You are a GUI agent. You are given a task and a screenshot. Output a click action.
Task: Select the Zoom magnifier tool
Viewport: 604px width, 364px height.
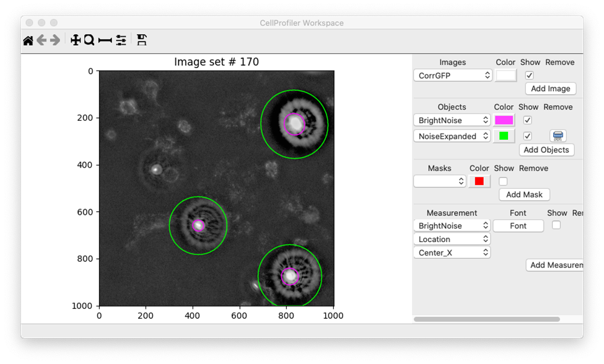tap(89, 40)
